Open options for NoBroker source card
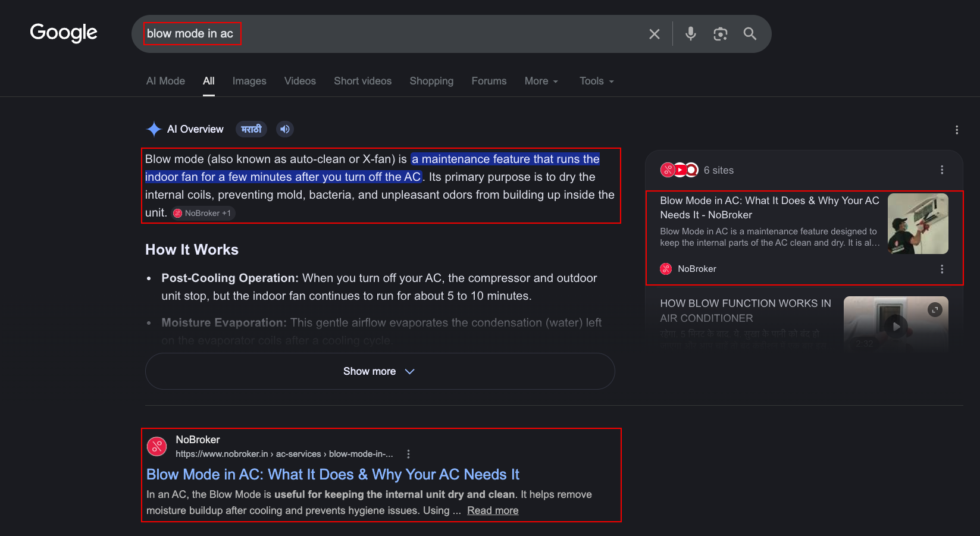Image resolution: width=980 pixels, height=536 pixels. pyautogui.click(x=942, y=269)
